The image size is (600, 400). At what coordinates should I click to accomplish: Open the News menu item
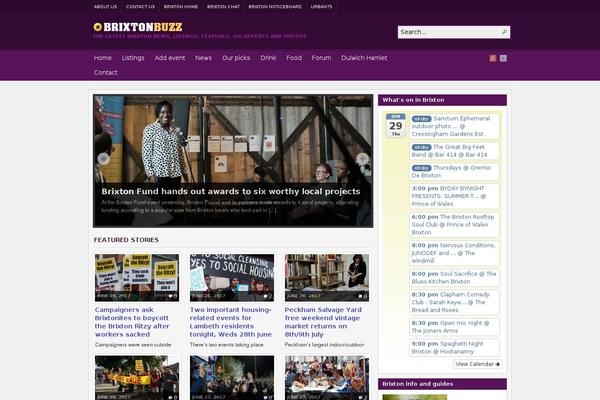coord(203,58)
